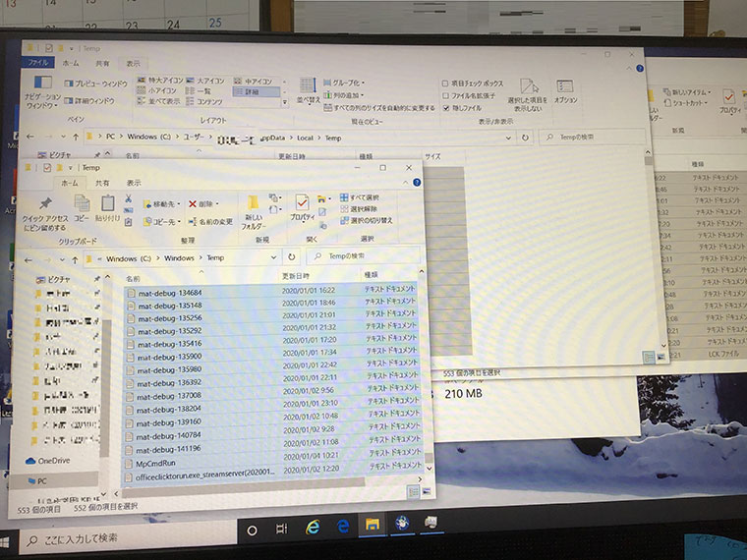Select file mat-debug-134684

click(x=271, y=291)
